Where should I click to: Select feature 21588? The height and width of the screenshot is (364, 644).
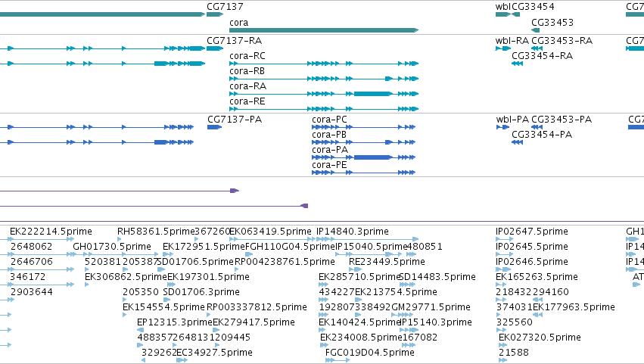tap(513, 353)
